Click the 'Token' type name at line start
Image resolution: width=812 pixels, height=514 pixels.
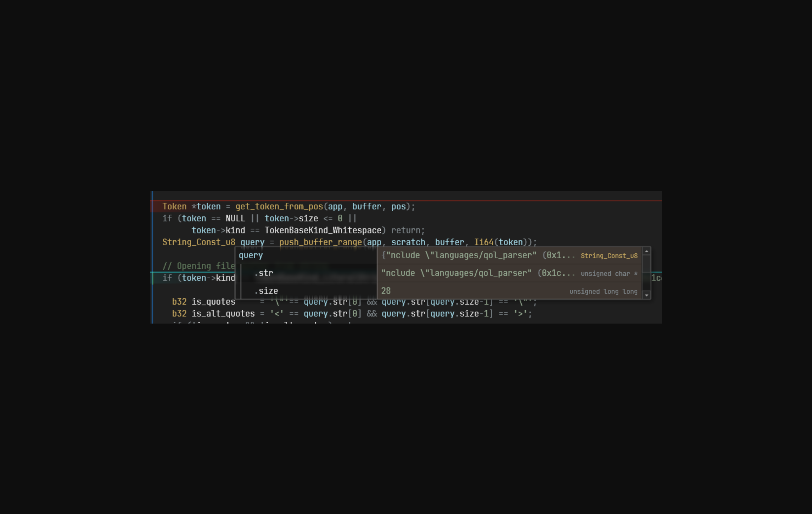tap(174, 207)
